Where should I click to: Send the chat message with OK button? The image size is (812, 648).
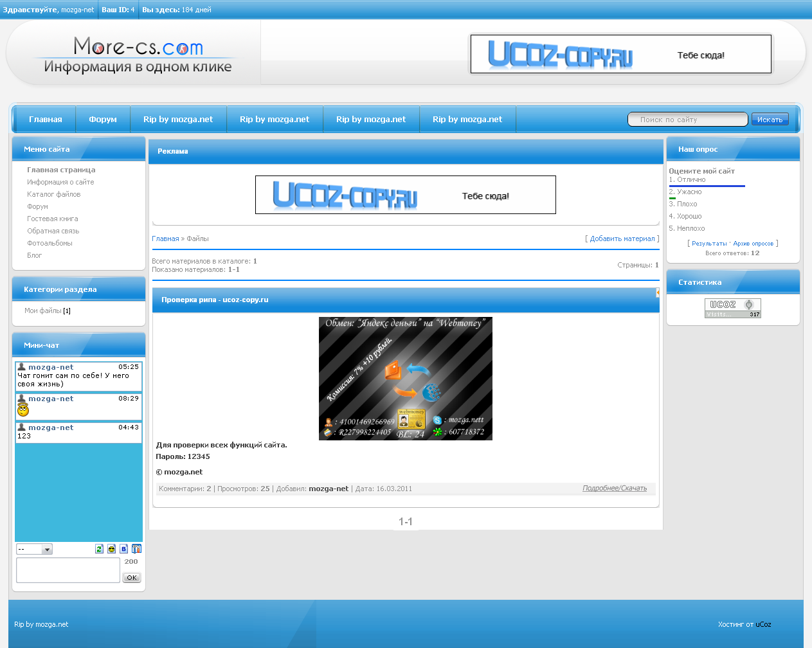[x=131, y=577]
